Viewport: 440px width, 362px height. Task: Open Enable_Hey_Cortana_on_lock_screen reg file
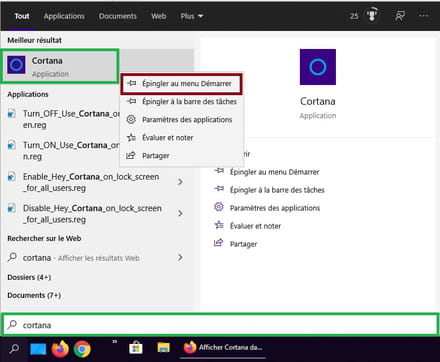pos(90,182)
